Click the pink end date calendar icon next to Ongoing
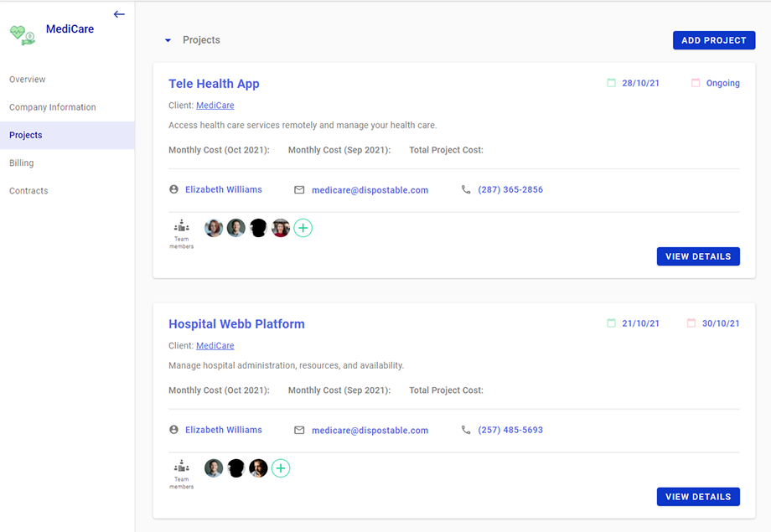Viewport: 771px width, 532px height. coord(696,83)
